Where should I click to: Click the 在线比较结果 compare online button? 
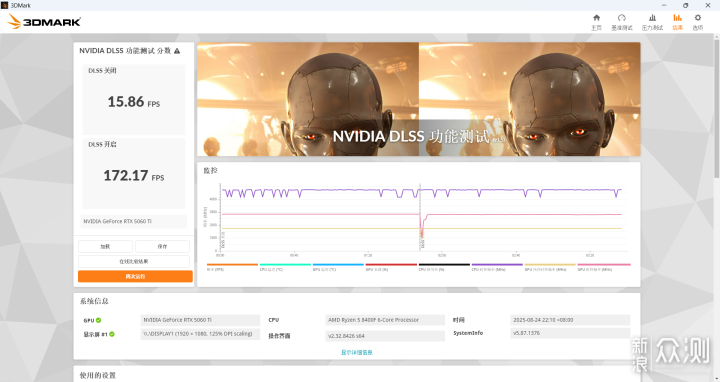click(134, 261)
